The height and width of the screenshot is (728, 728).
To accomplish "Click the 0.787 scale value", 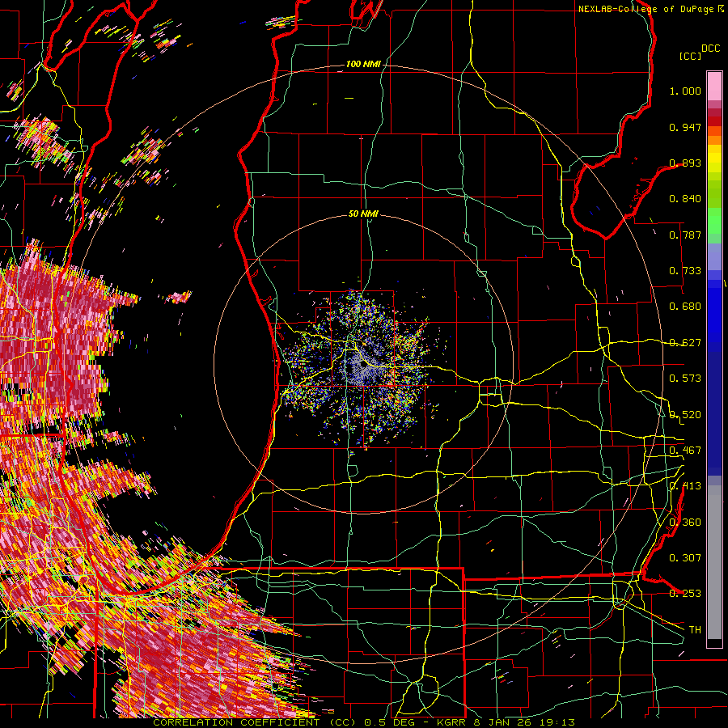I will [x=685, y=235].
